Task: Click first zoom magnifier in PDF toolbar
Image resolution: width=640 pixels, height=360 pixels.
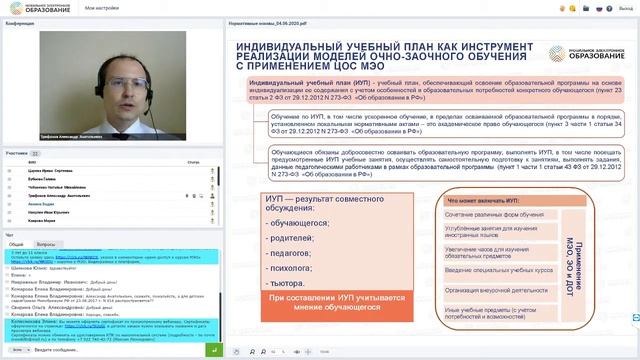Action: pyautogui.click(x=252, y=351)
